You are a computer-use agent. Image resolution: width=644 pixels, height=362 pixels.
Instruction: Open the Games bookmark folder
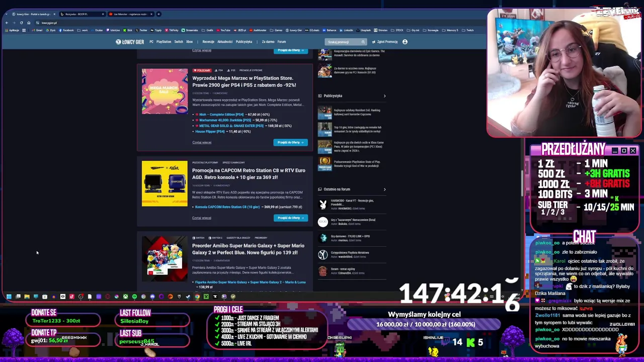click(276, 30)
